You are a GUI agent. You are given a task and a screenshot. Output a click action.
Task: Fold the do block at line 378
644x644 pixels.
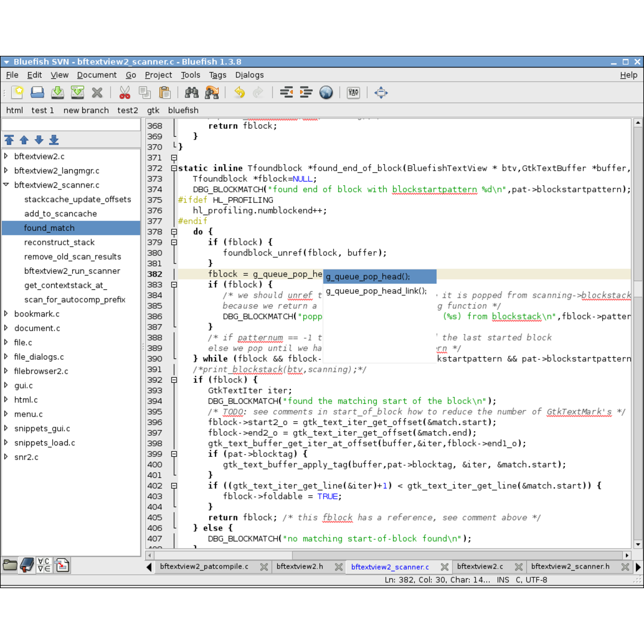(174, 231)
